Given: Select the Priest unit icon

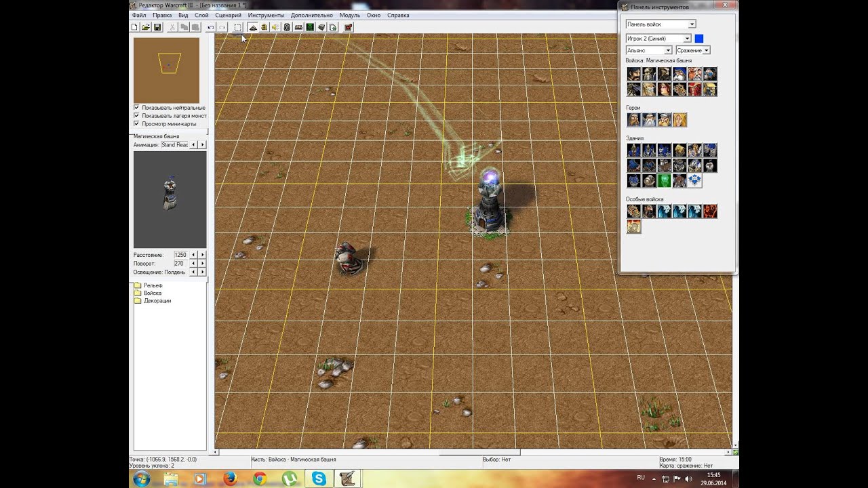Looking at the screenshot, I should pos(649,89).
